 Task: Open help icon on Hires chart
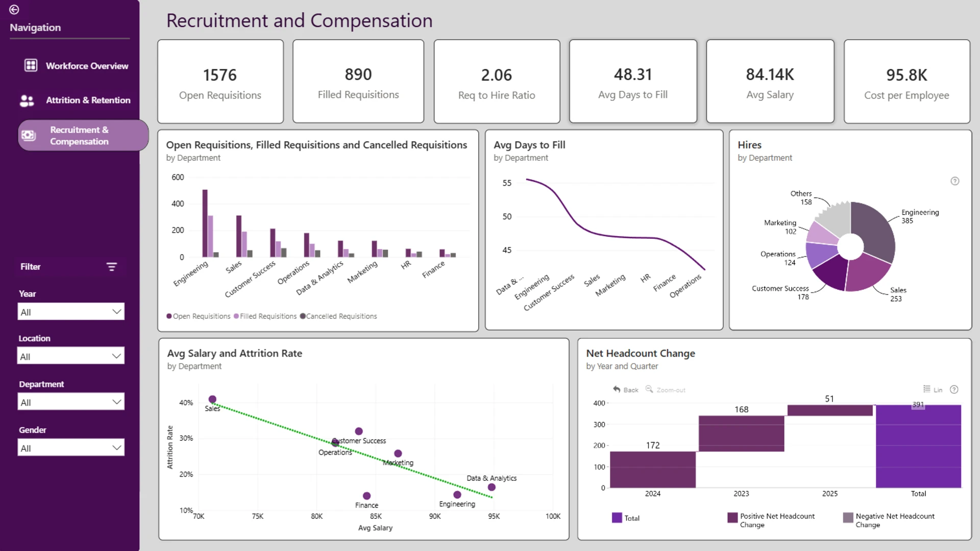(955, 181)
